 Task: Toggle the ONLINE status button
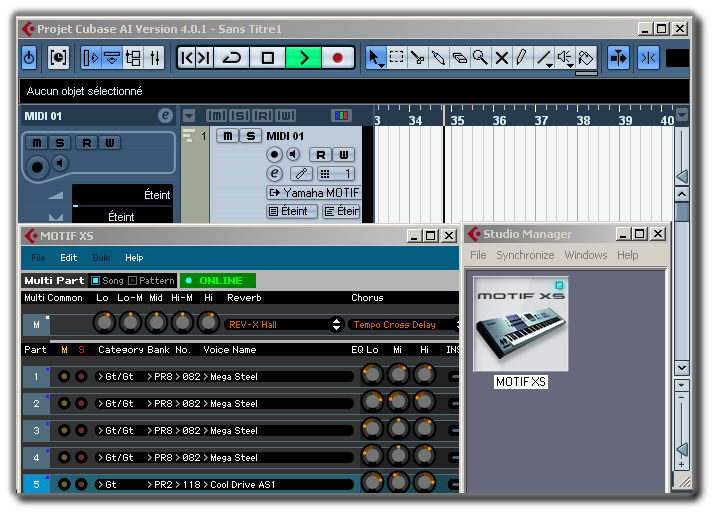coord(218,281)
